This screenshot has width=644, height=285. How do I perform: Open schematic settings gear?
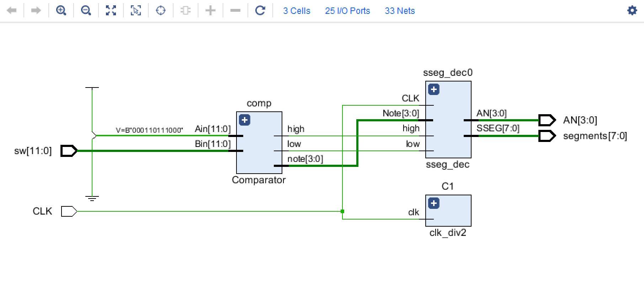click(632, 10)
